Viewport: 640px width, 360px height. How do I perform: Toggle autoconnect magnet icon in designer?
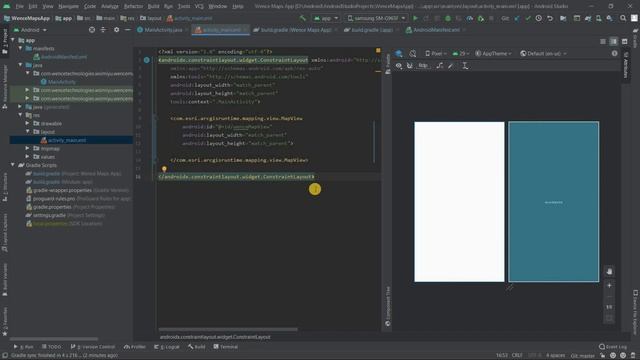[x=409, y=66]
